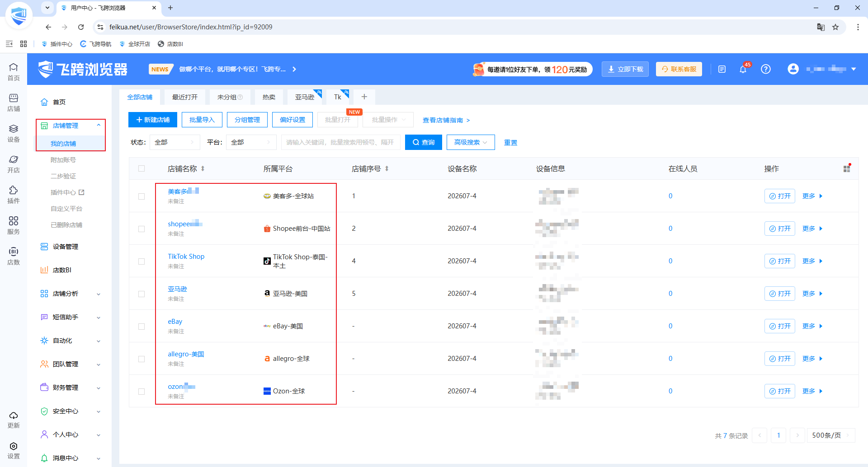Click the 新建店铺 button
The image size is (868, 467).
pos(153,120)
